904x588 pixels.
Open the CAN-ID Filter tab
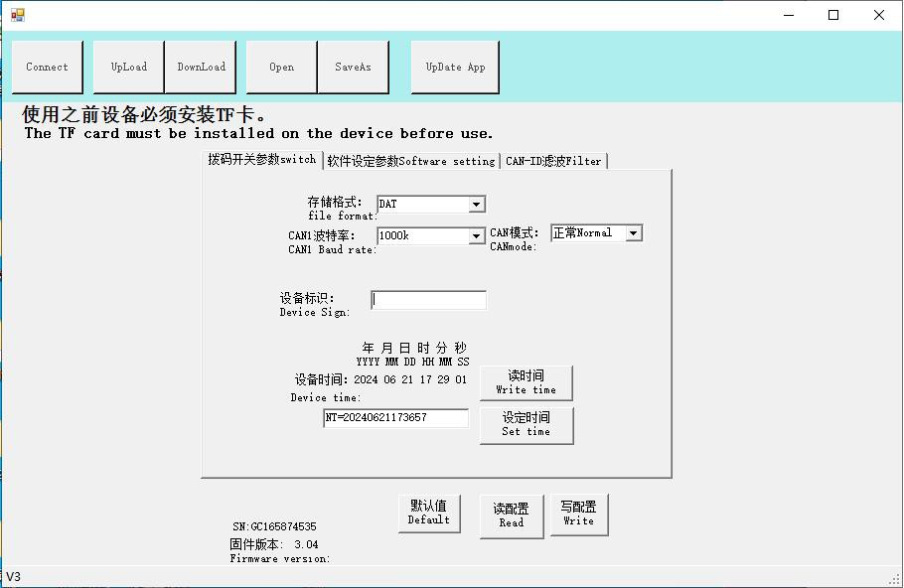coord(553,161)
